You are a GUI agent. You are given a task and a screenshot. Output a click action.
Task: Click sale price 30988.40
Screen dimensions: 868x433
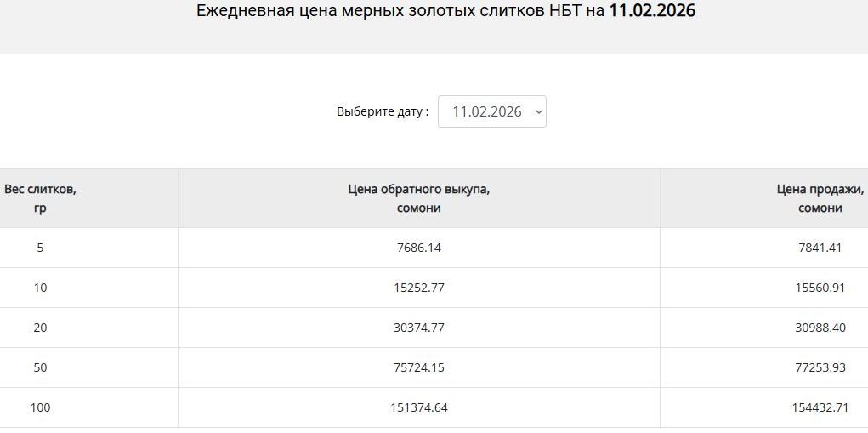pos(820,328)
